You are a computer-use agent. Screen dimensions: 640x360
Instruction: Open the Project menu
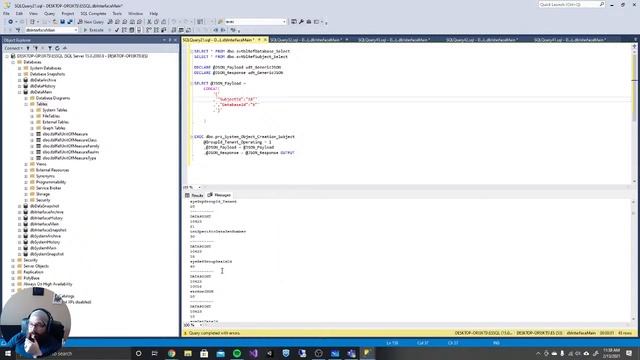pyautogui.click(x=68, y=13)
